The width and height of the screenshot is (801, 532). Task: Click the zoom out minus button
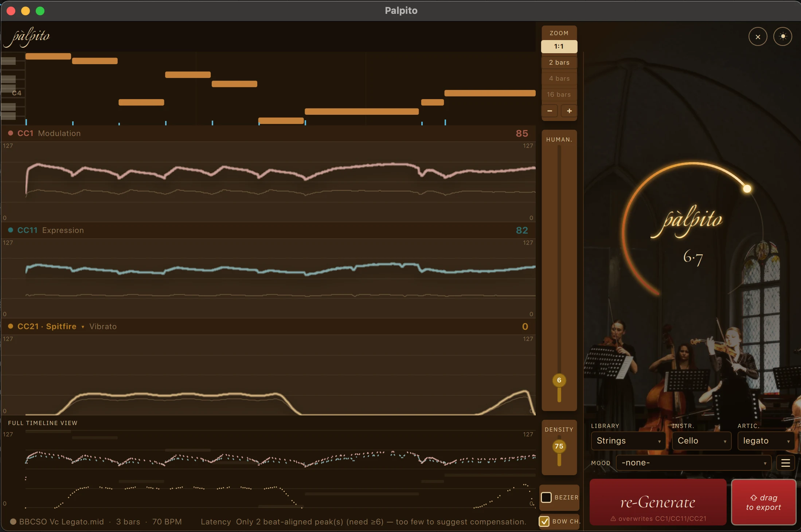click(550, 111)
